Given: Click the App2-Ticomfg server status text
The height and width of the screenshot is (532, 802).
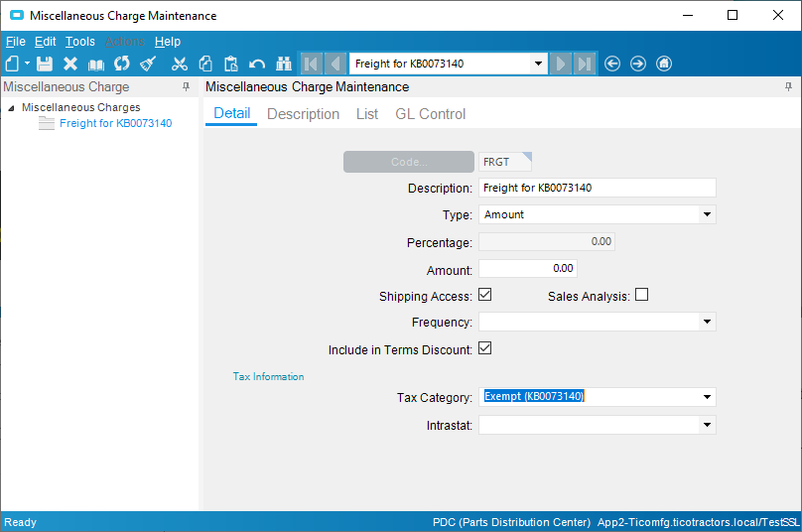Looking at the screenshot, I should pyautogui.click(x=698, y=522).
